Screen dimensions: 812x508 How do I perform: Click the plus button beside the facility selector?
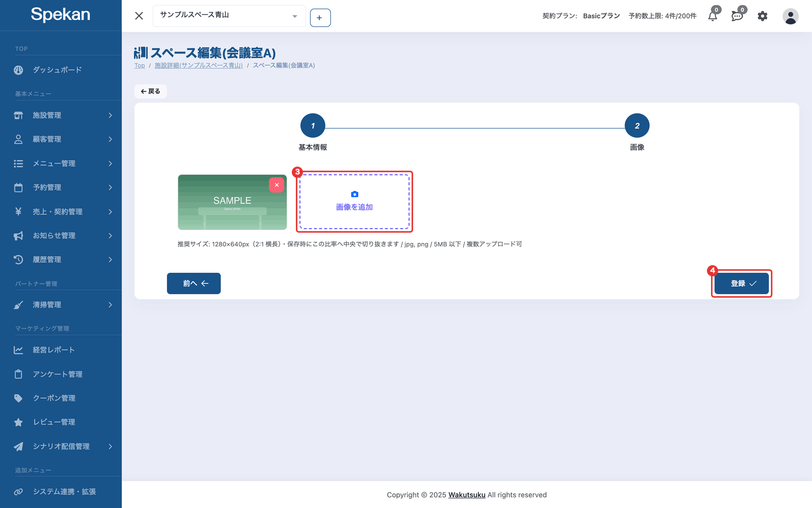[320, 18]
